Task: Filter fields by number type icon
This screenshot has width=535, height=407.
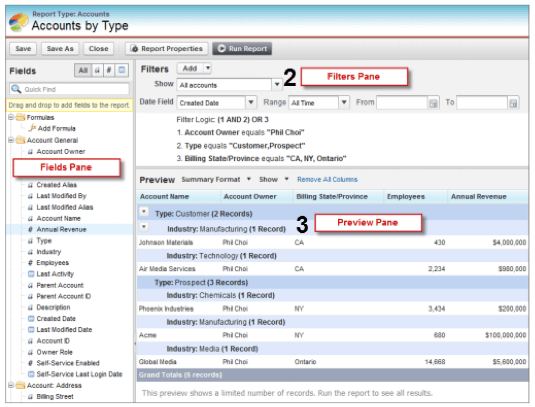Action: (109, 70)
